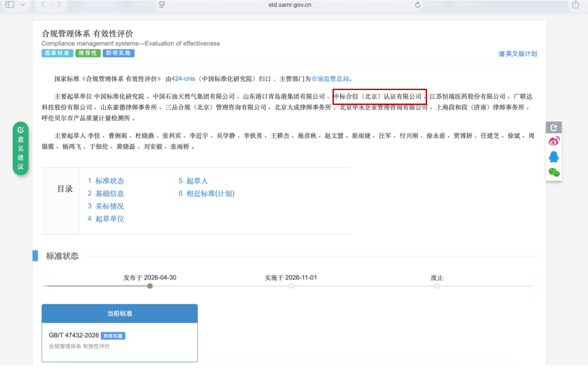Select the 实施于 2026-11-01 timeline marker
This screenshot has height=368, width=588.
coord(291,286)
